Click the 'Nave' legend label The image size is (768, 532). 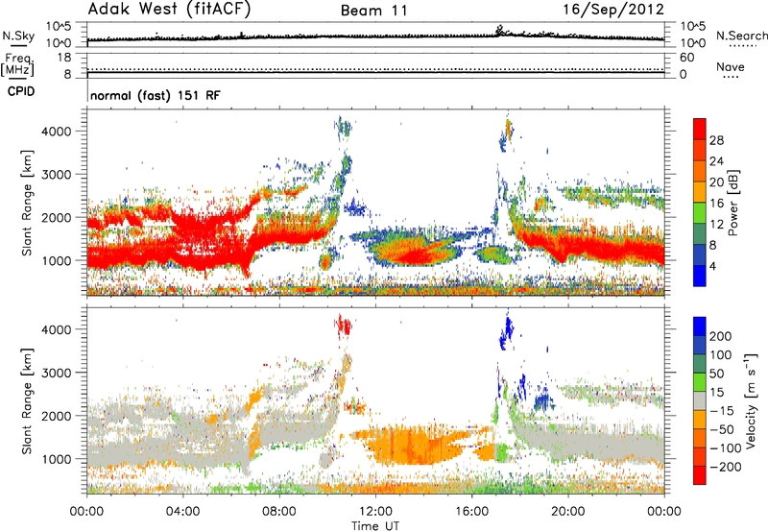731,67
